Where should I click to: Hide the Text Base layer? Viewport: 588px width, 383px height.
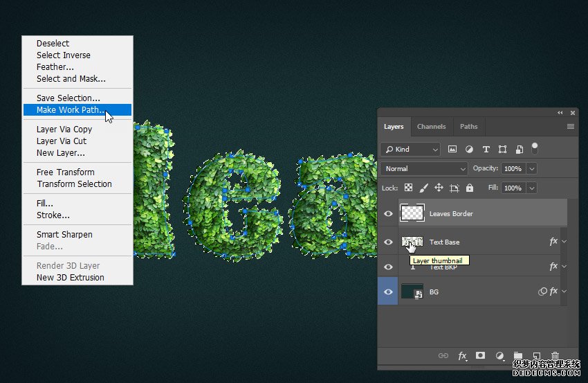click(x=388, y=242)
